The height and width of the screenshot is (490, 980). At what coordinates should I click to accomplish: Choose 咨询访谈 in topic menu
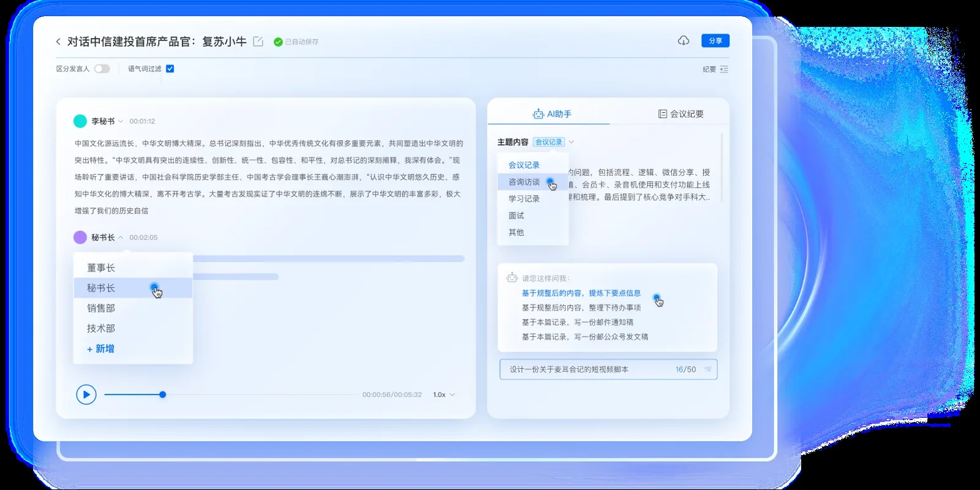533,182
